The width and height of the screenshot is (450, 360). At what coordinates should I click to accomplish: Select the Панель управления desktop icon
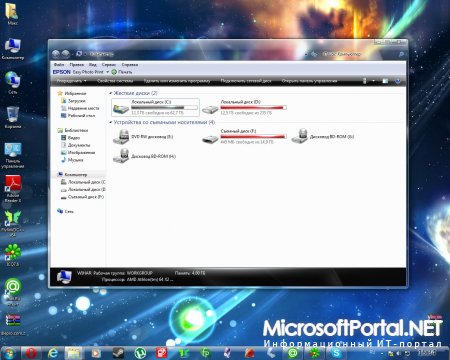click(x=13, y=155)
